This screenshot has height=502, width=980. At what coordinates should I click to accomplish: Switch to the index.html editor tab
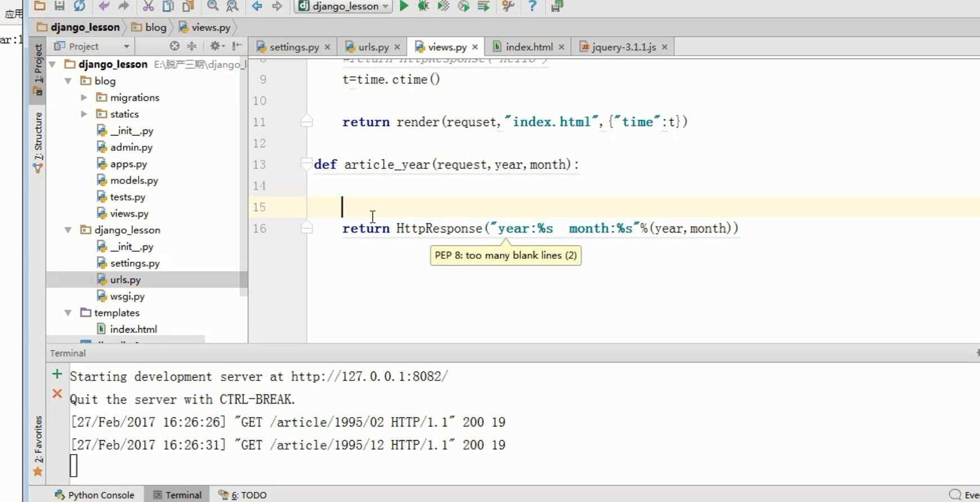tap(529, 47)
